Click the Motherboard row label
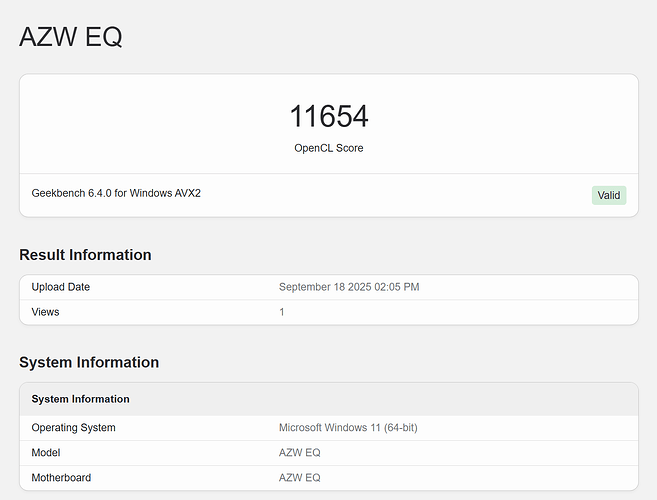The height and width of the screenshot is (500, 657). [x=63, y=478]
